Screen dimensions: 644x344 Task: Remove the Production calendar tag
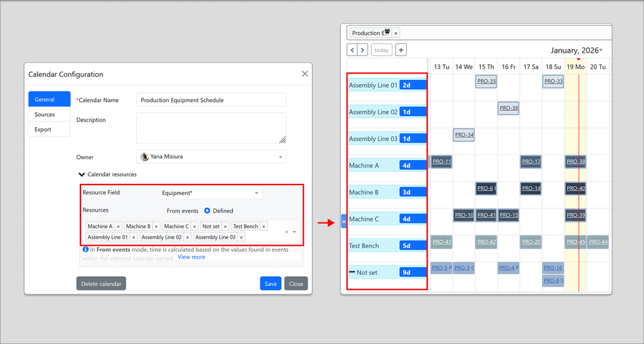396,33
